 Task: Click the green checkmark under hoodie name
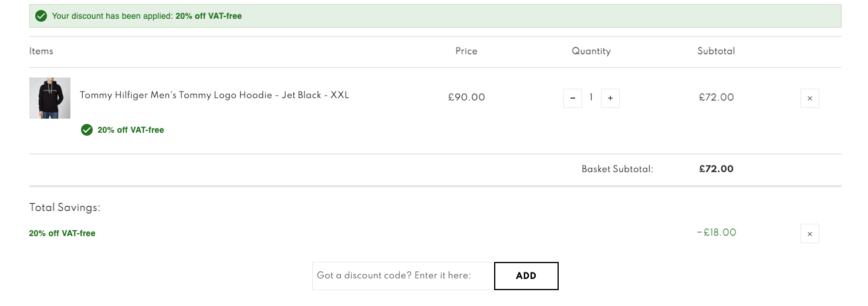tap(87, 130)
